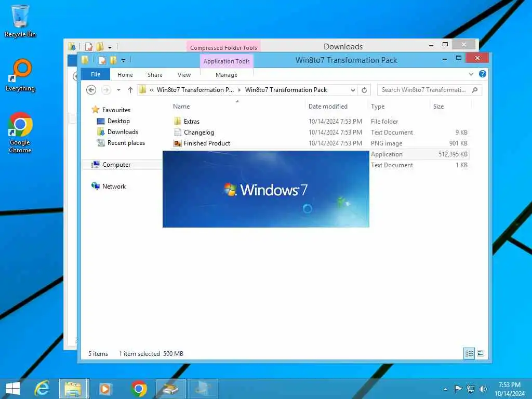
Task: Click the Win8to7 window folder system icon
Action: click(85, 60)
